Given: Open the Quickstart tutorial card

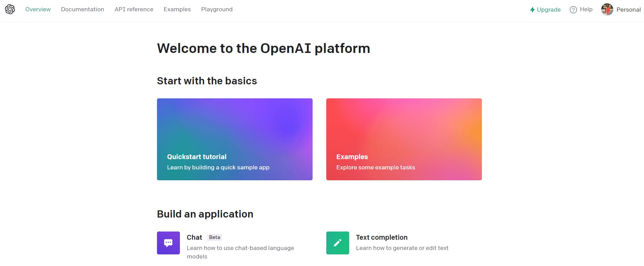Looking at the screenshot, I should 235,139.
